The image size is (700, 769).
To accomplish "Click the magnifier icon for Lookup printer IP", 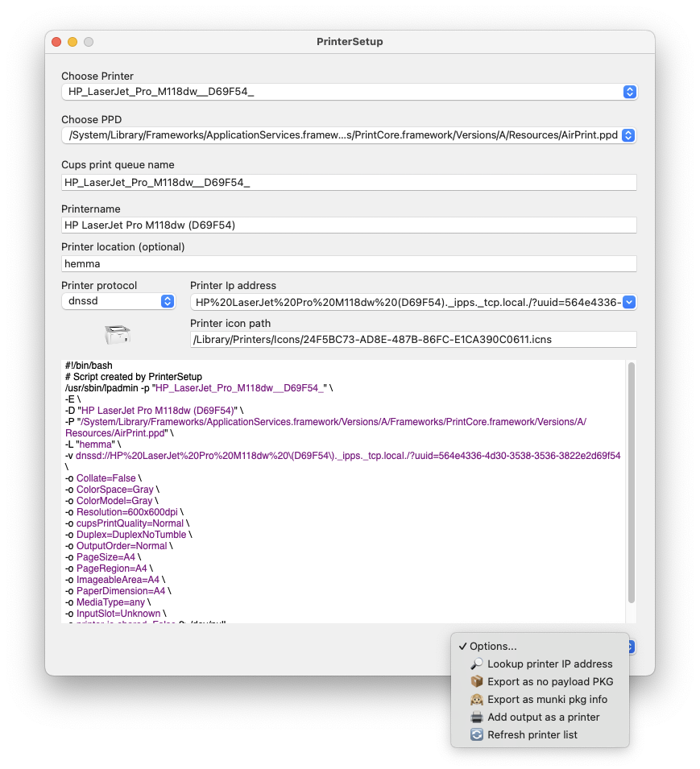I will click(476, 664).
